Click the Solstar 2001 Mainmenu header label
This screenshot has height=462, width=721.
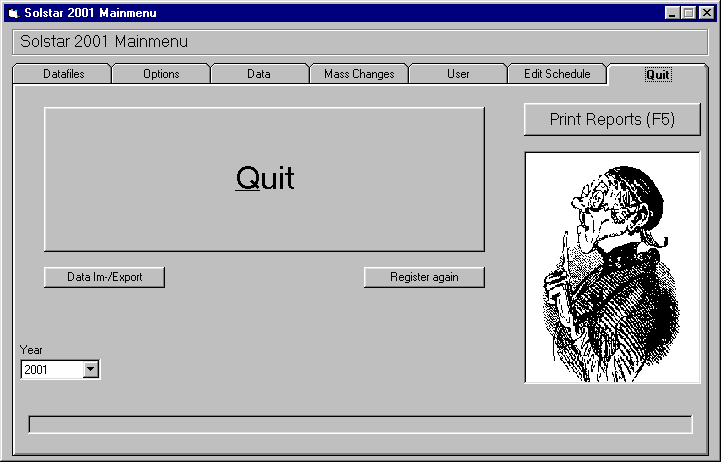pos(104,42)
